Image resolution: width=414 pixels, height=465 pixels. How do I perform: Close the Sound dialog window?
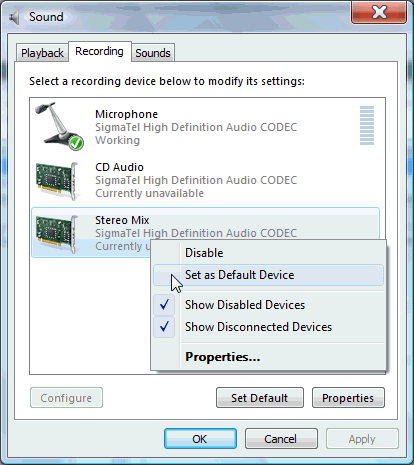(379, 13)
